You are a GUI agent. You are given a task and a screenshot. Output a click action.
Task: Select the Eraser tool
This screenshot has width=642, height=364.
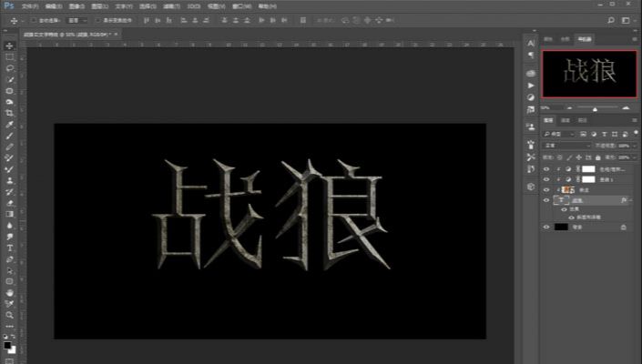[x=9, y=203]
